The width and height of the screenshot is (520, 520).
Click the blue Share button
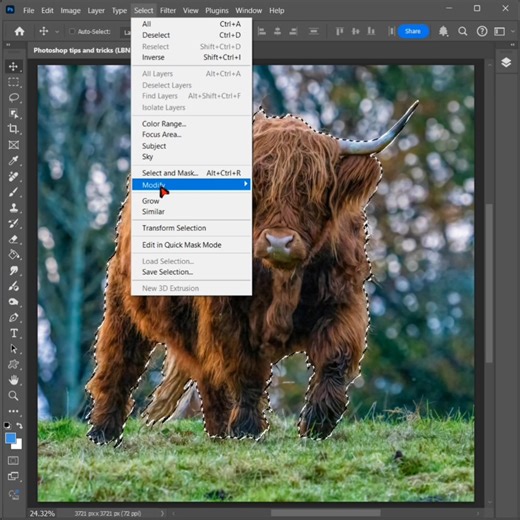(413, 31)
